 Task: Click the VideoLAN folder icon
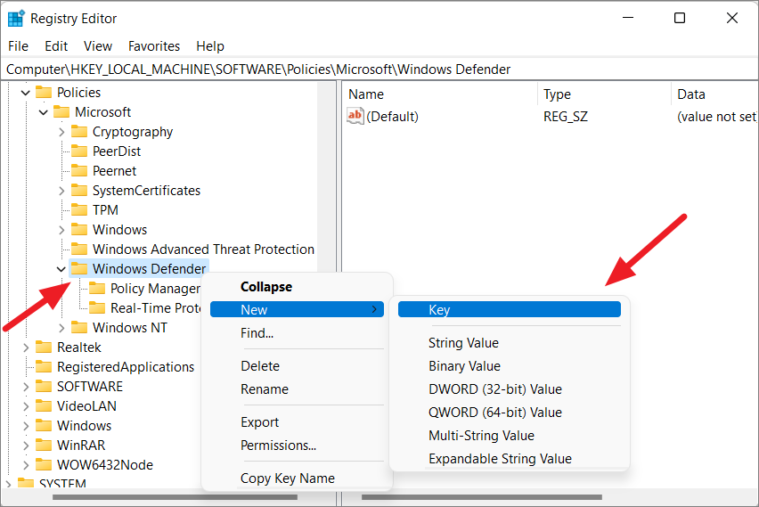44,406
